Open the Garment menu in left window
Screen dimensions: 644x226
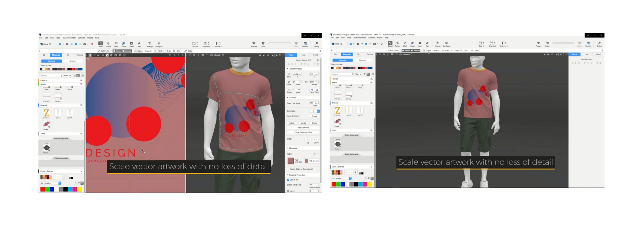[x=81, y=38]
